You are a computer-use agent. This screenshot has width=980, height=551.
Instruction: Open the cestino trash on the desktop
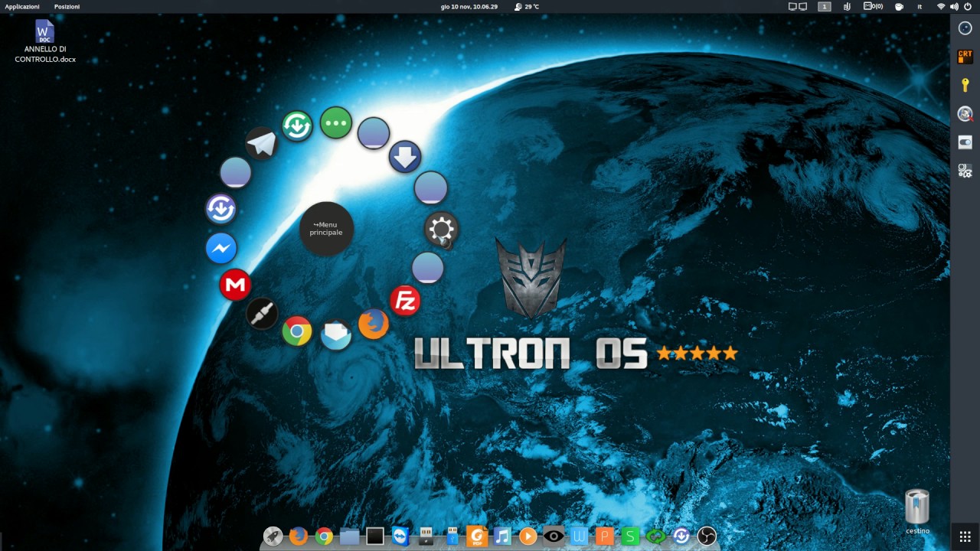[917, 512]
